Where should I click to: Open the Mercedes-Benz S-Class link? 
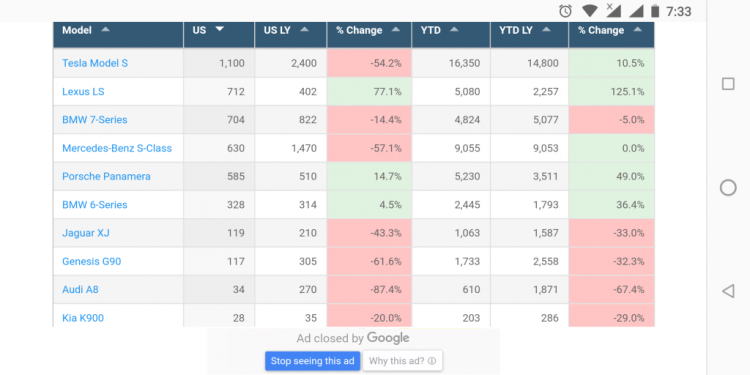pos(117,148)
